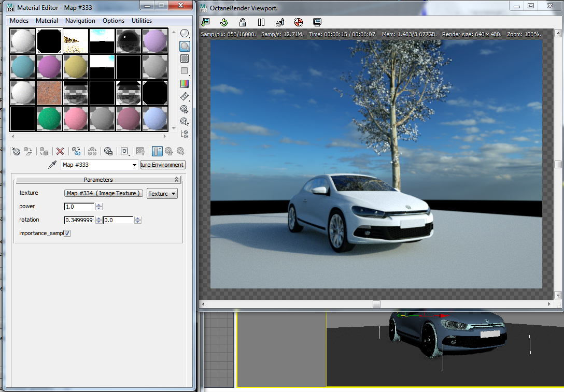Viewport: 564px width, 392px height.
Task: Open the Texture type dropdown
Action: point(162,194)
